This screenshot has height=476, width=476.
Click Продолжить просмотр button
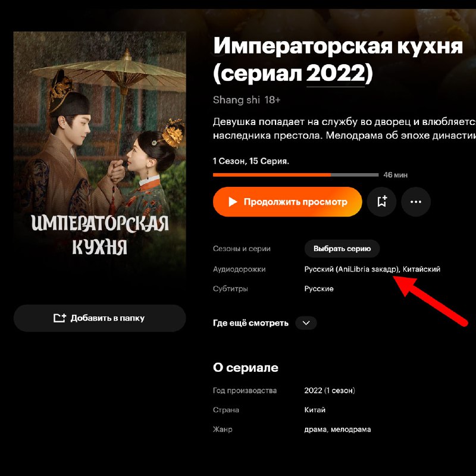[x=287, y=202]
